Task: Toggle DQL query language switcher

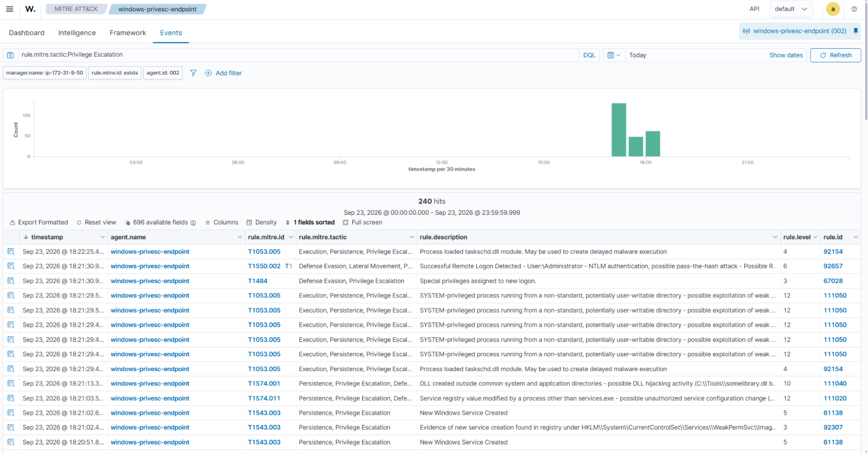Action: 589,55
